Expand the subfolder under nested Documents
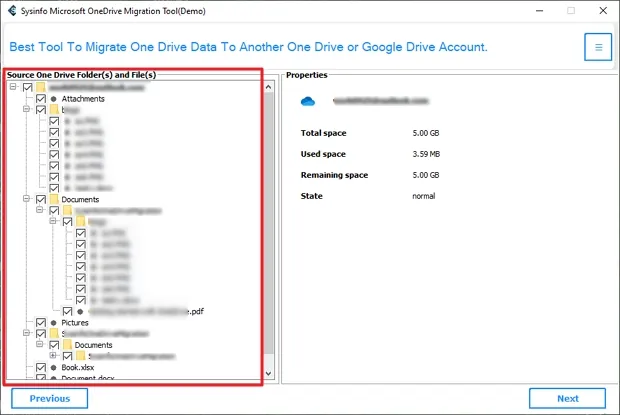 coord(53,356)
